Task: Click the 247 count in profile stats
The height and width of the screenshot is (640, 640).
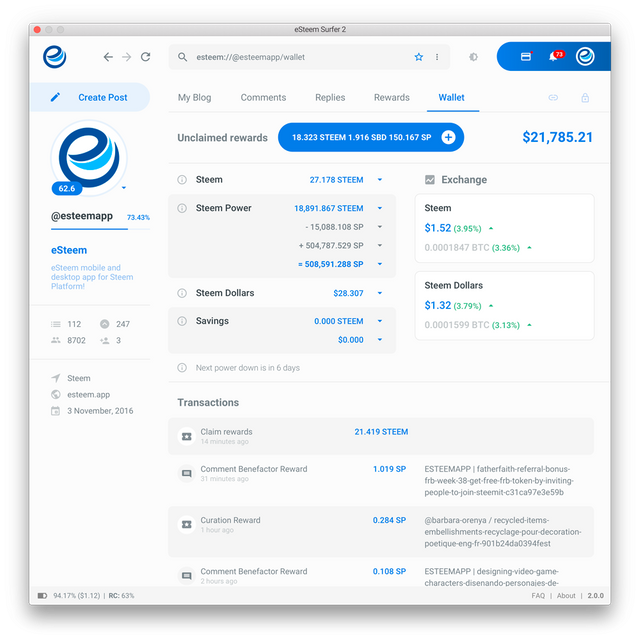Action: pyautogui.click(x=122, y=324)
